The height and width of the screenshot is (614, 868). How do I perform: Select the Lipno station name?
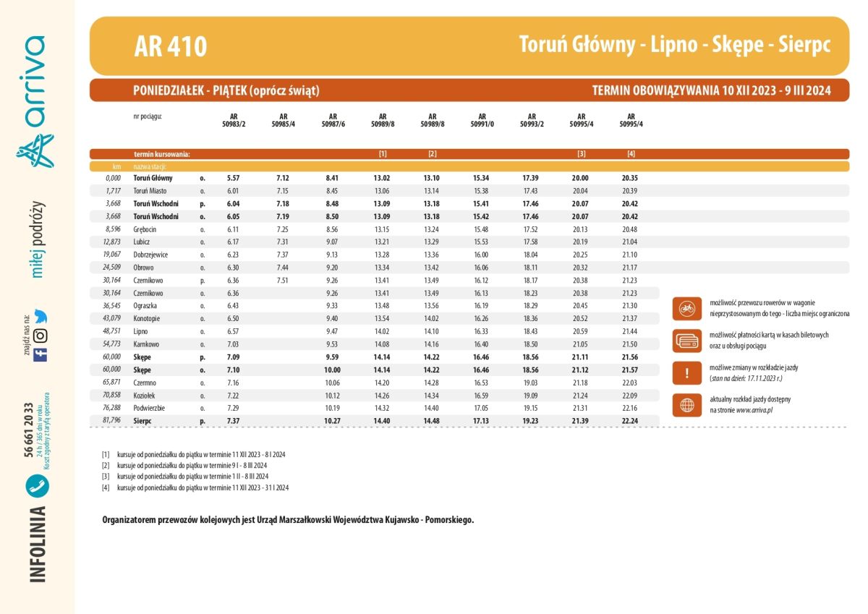pyautogui.click(x=142, y=331)
